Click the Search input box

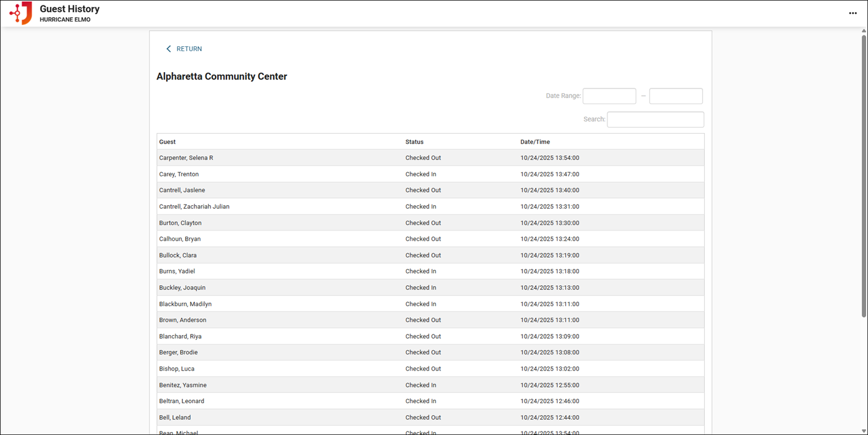[655, 120]
